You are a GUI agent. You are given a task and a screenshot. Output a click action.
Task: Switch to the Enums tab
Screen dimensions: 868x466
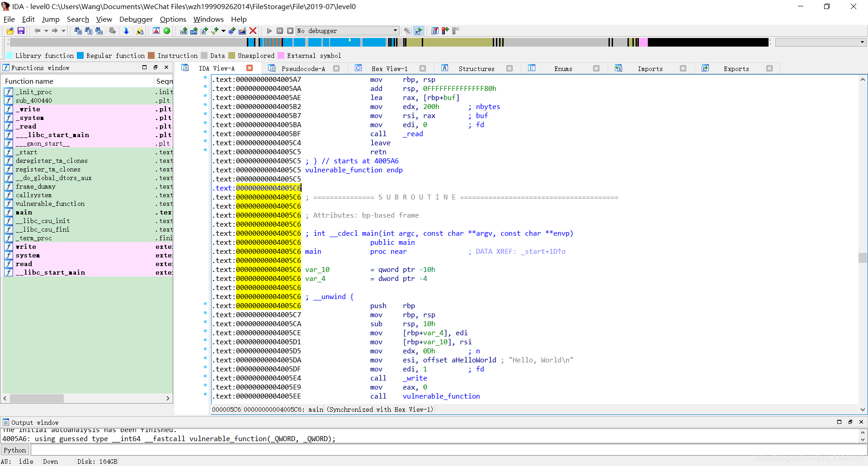pos(563,69)
